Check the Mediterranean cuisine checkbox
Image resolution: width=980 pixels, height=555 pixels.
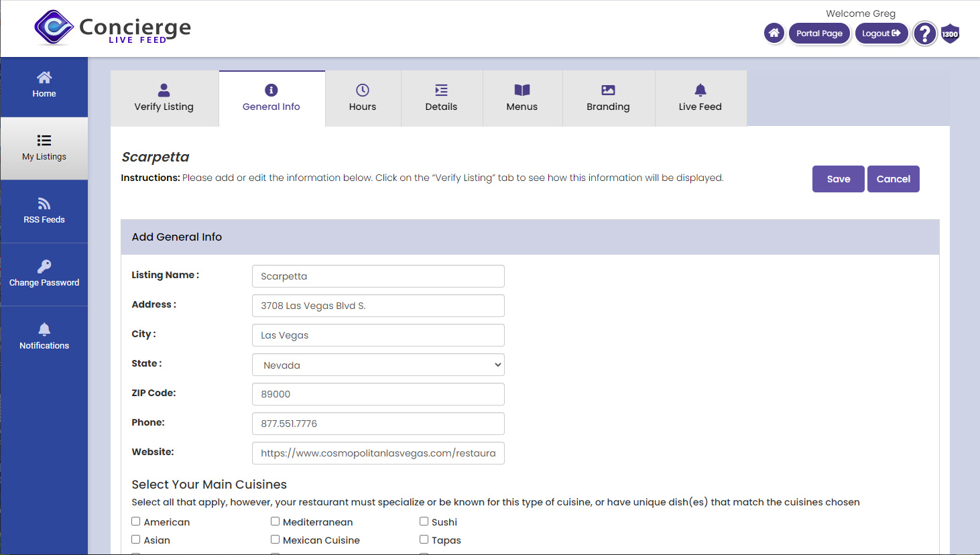point(275,521)
